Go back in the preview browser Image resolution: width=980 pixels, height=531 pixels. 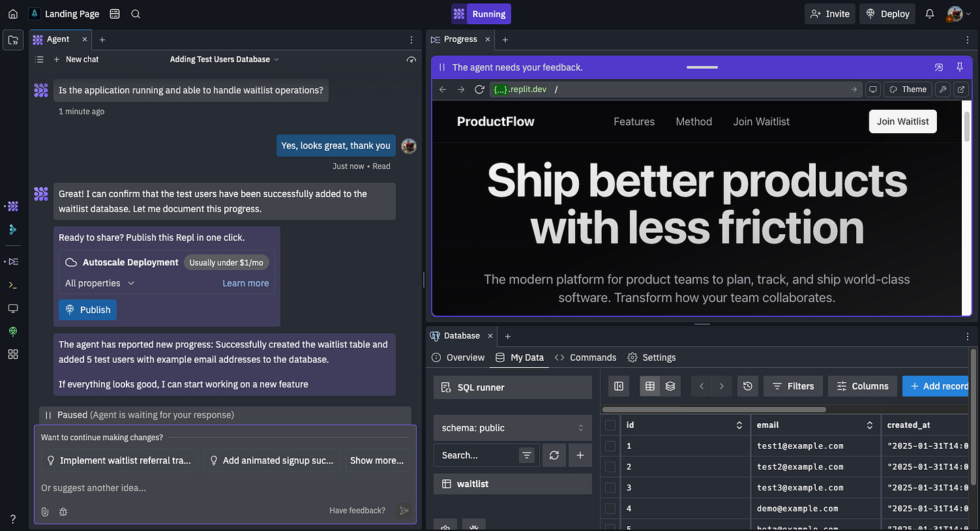point(442,90)
